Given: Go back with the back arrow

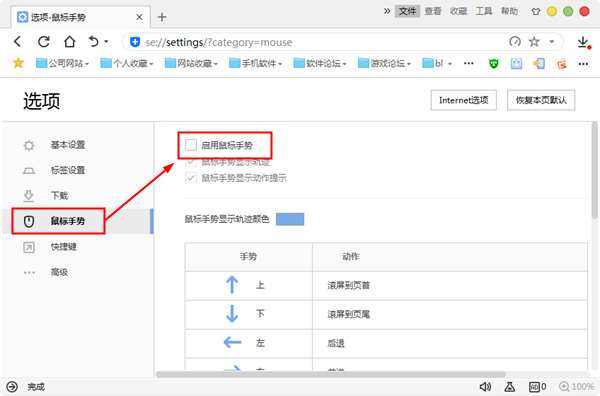Looking at the screenshot, I should pos(17,41).
